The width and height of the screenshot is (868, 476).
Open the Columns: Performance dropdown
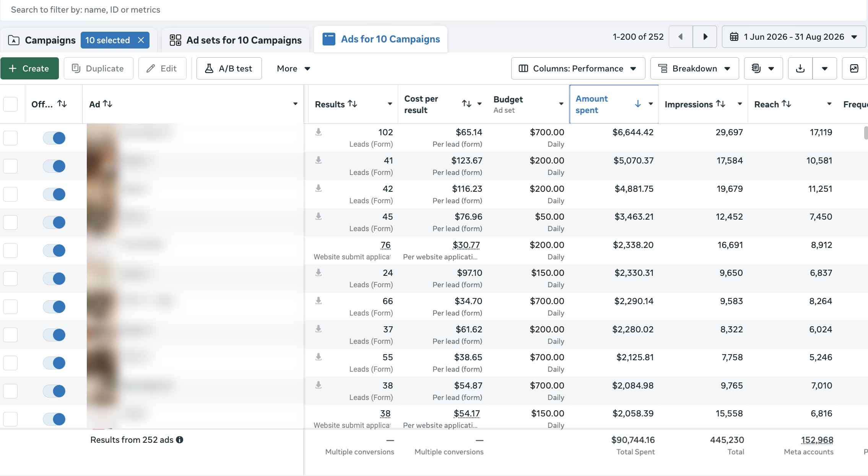[578, 68]
